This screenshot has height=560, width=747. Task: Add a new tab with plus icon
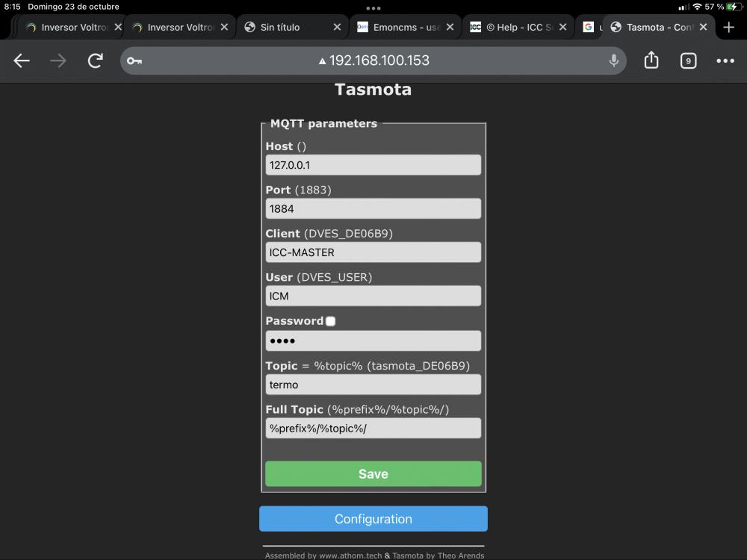pos(728,27)
